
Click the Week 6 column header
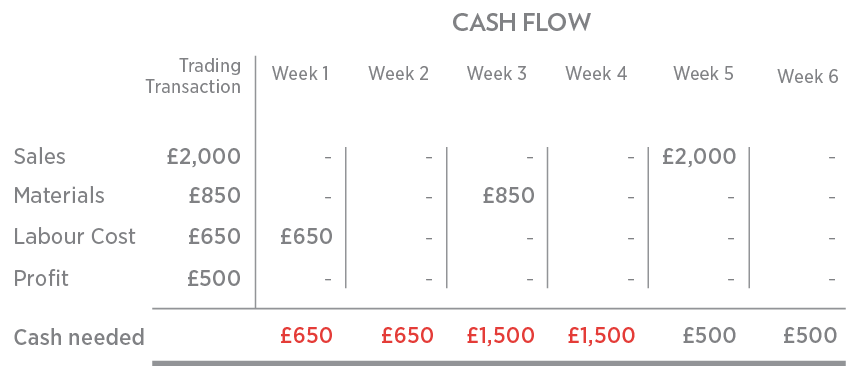pyautogui.click(x=808, y=76)
